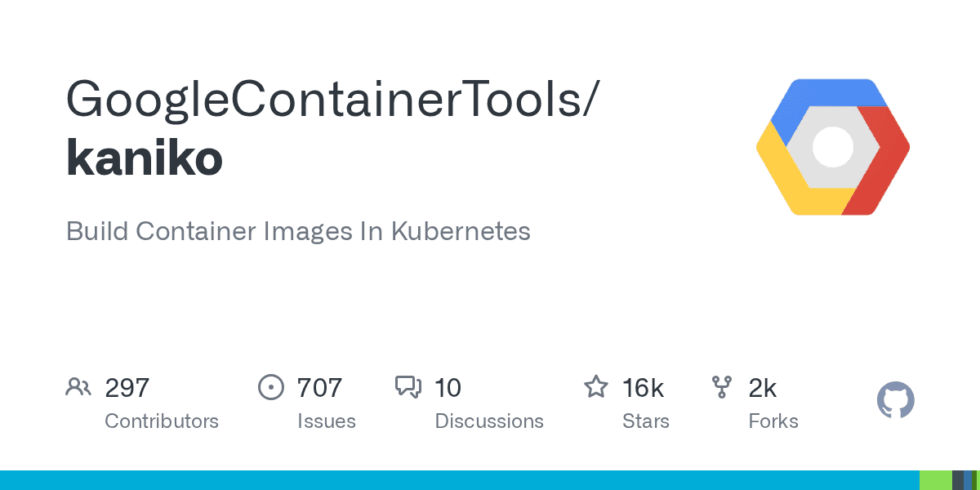
Task: Open the Discussions label
Action: click(x=488, y=421)
